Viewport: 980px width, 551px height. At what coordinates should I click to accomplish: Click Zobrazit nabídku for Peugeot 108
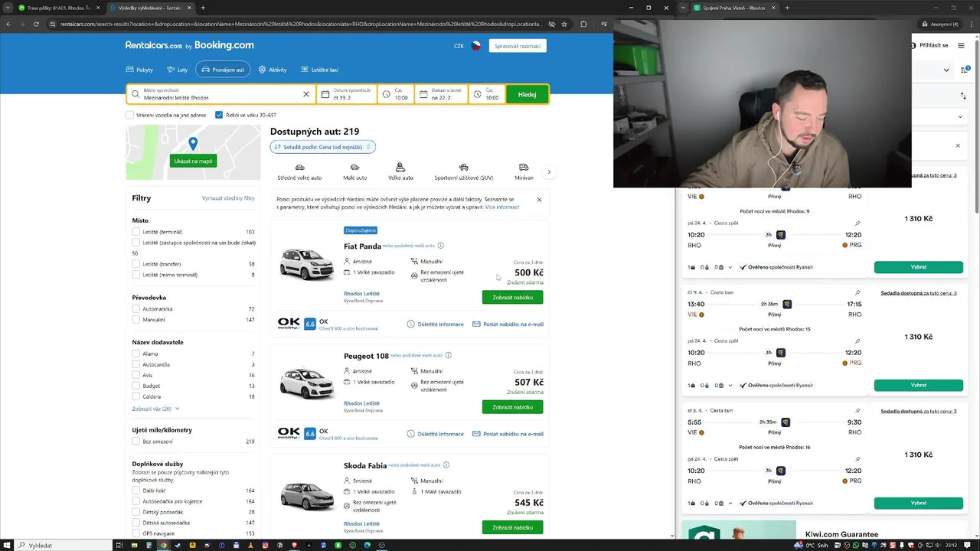(x=512, y=407)
